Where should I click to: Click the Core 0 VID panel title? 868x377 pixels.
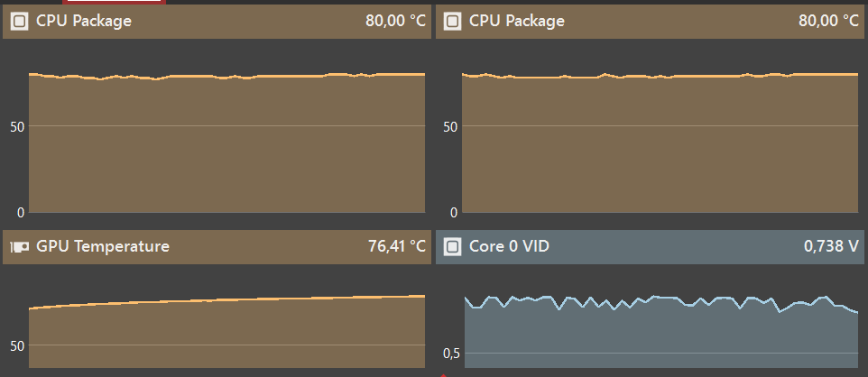509,246
